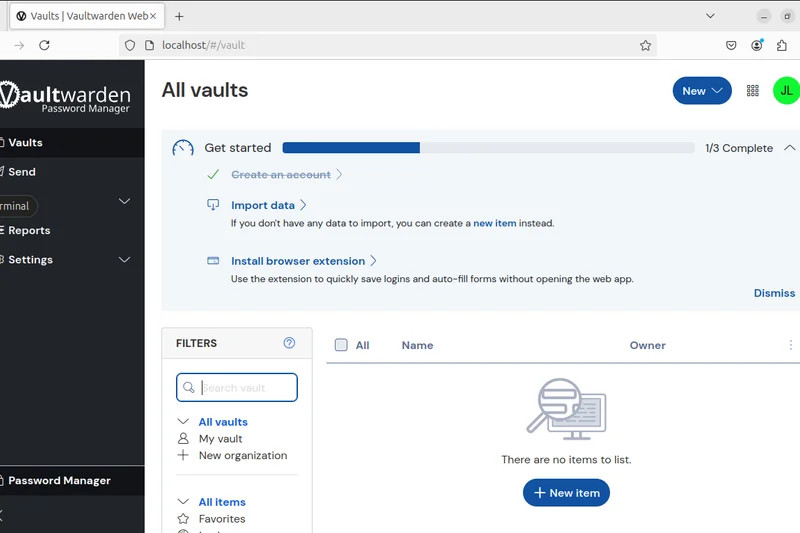Go to Send in sidebar
Viewport: 800px width, 533px height.
(x=22, y=172)
